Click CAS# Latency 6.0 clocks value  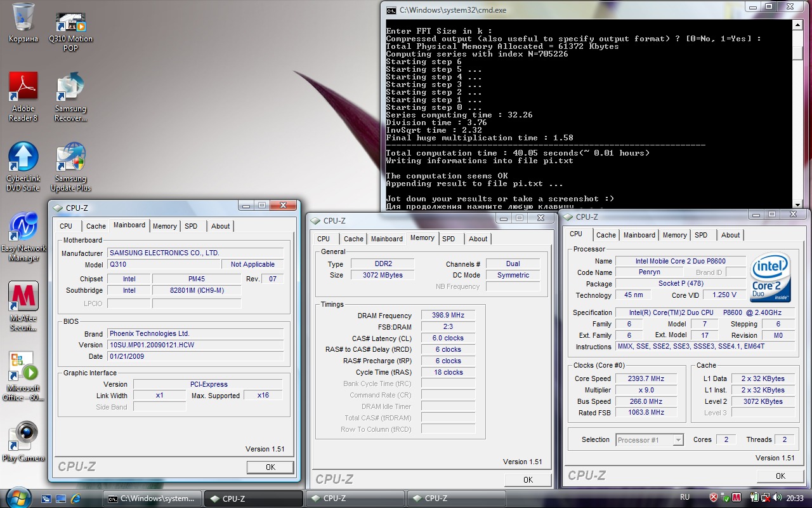pos(448,338)
